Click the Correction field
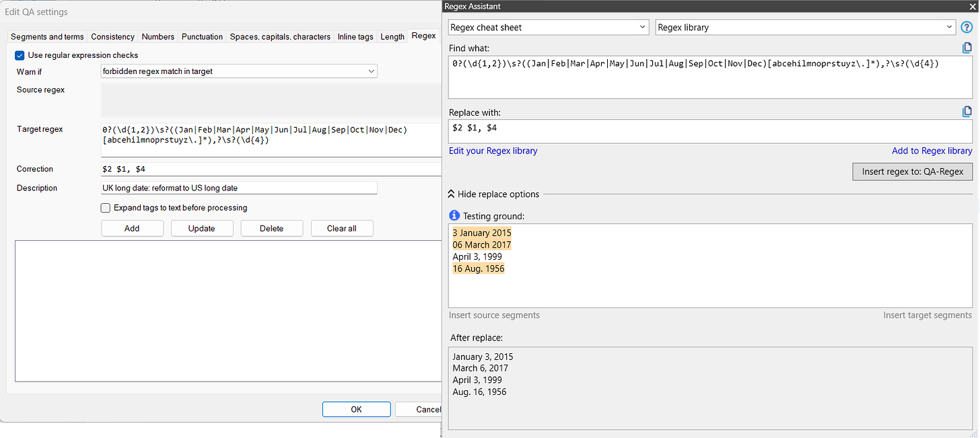The height and width of the screenshot is (438, 980). click(x=271, y=169)
